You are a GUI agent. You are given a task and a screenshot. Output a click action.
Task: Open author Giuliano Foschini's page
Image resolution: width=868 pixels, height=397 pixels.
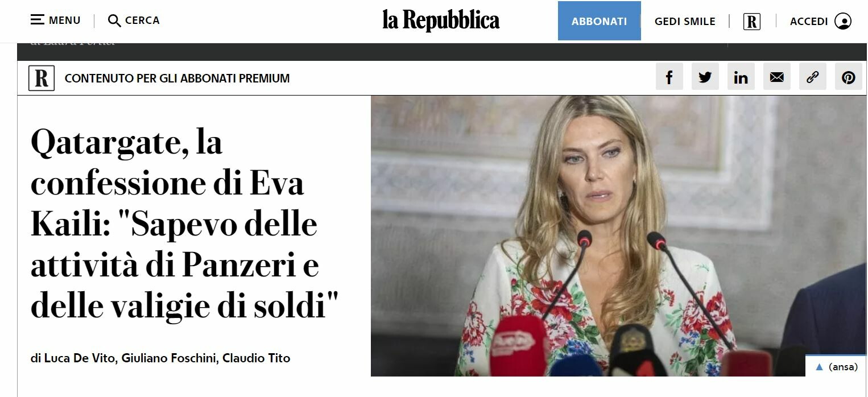(169, 358)
